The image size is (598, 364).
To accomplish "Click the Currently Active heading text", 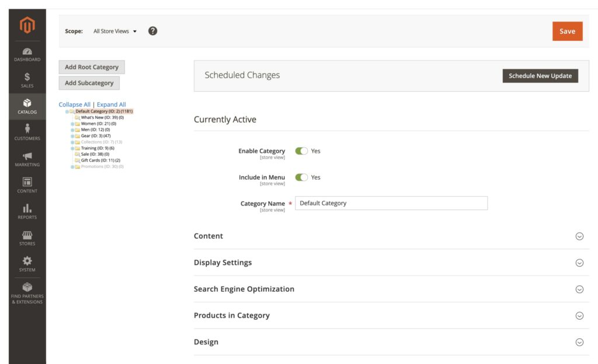I will (225, 120).
